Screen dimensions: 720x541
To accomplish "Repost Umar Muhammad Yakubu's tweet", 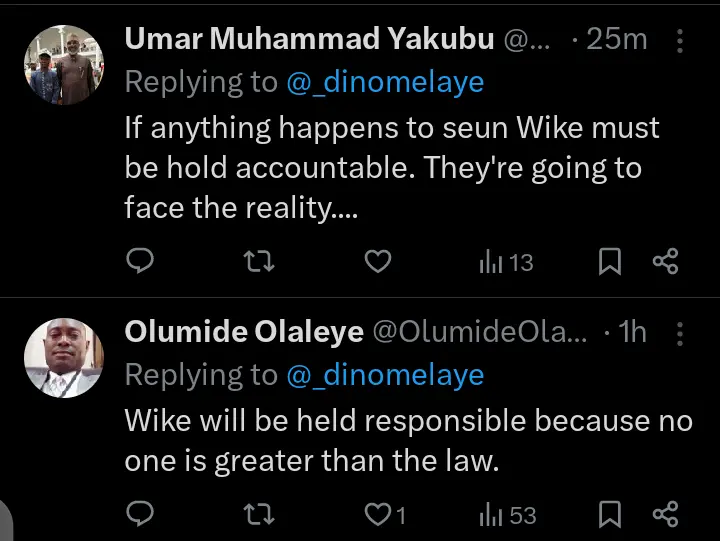I will tap(259, 262).
